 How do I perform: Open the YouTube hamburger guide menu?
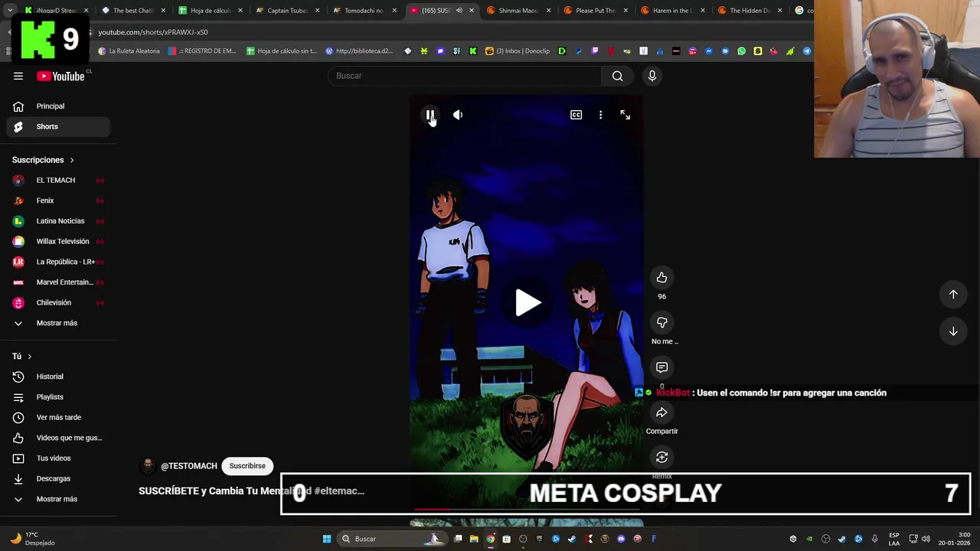[x=18, y=76]
